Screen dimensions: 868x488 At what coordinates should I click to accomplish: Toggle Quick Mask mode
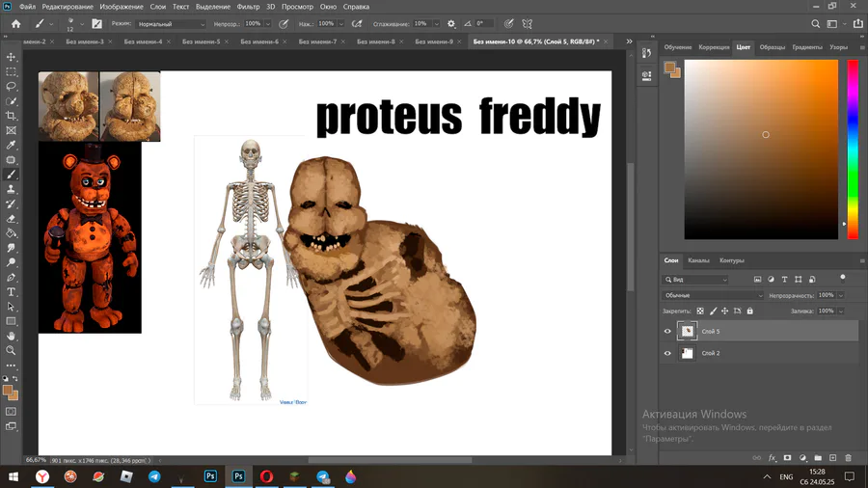point(11,412)
